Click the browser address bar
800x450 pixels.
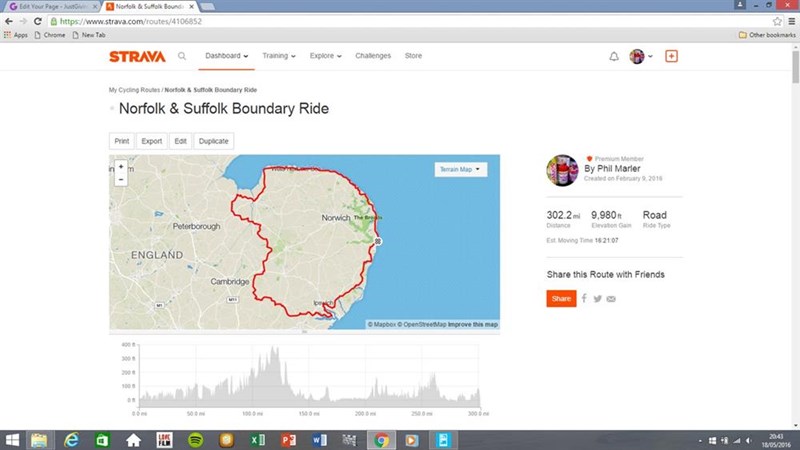(400, 20)
